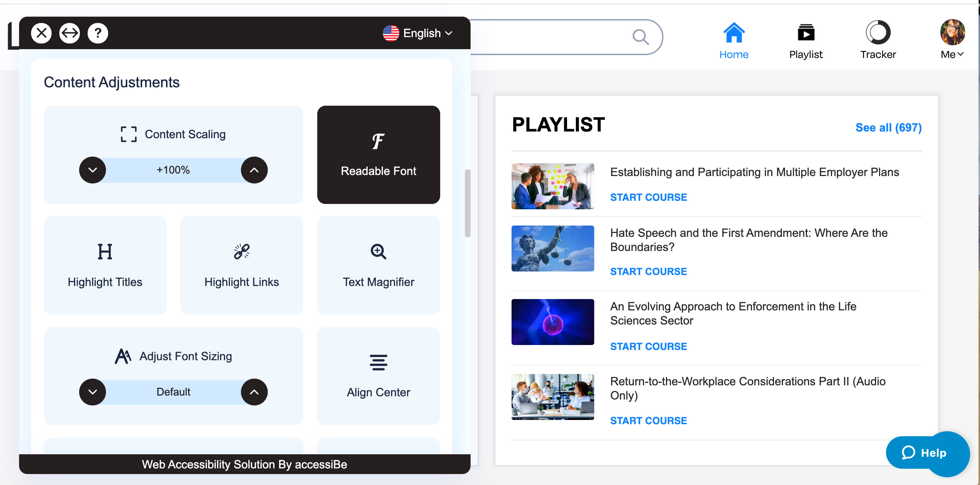
Task: Increase Content Scaling with up chevron
Action: 254,170
